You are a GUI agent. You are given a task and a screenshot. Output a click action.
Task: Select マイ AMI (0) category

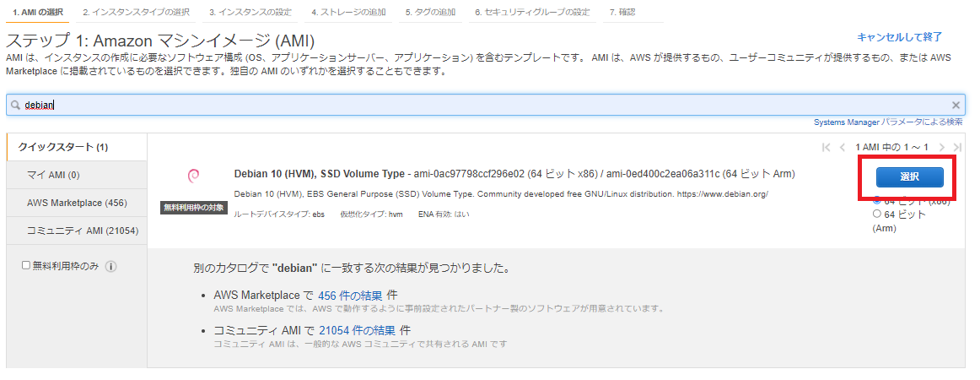coord(77,176)
